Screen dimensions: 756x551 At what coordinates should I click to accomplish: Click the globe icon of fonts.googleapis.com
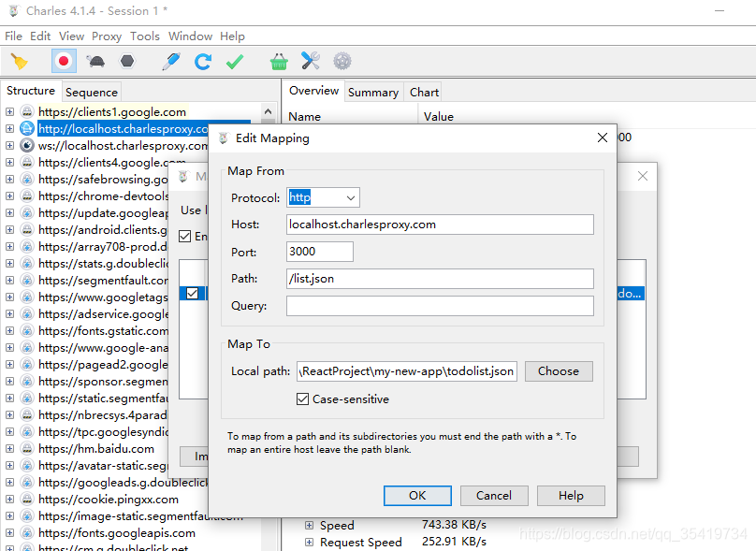27,533
